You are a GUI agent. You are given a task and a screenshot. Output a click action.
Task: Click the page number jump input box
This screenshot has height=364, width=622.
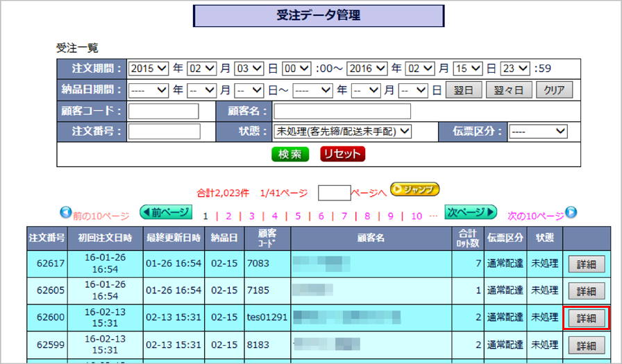tap(334, 192)
